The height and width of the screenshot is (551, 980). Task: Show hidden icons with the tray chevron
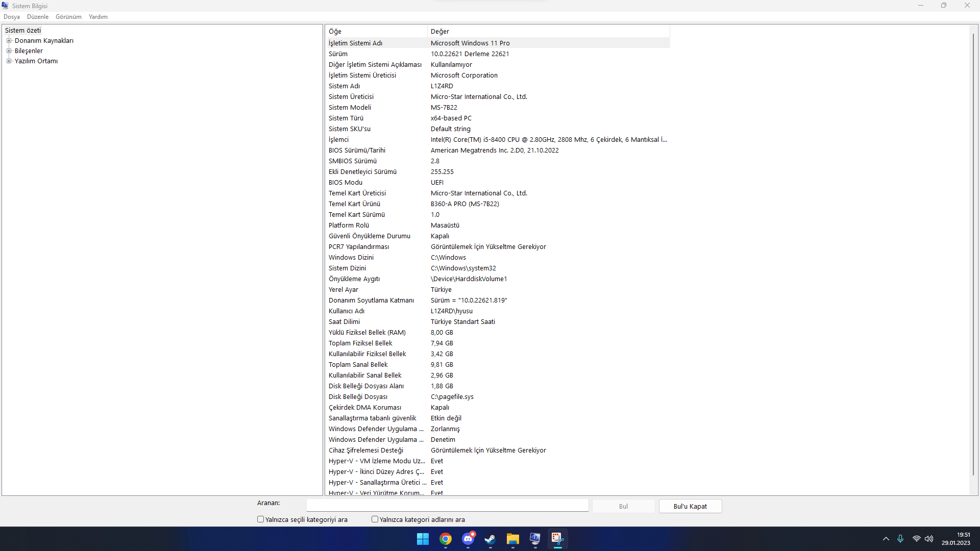(886, 539)
